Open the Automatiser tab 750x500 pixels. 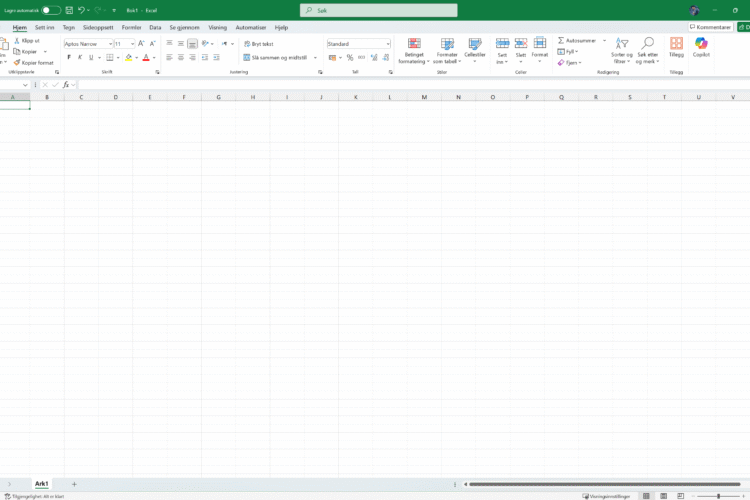251,28
